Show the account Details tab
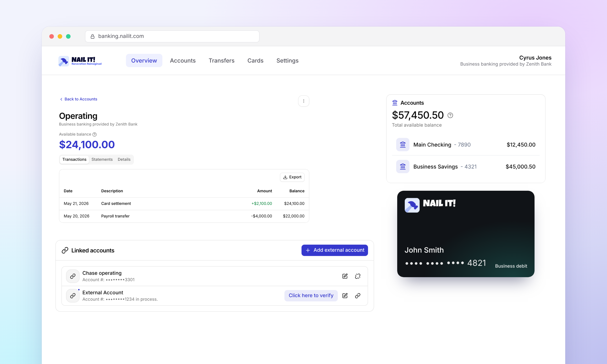The height and width of the screenshot is (364, 607). click(x=124, y=159)
